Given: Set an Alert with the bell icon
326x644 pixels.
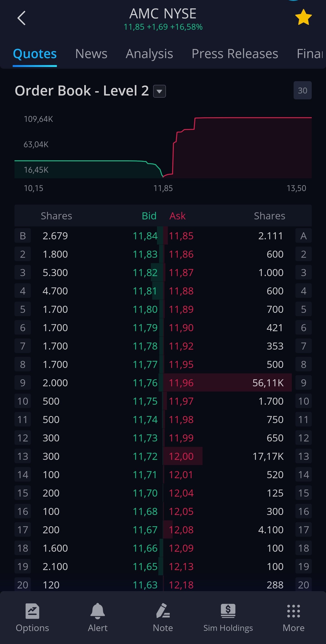Looking at the screenshot, I should pos(98,611).
